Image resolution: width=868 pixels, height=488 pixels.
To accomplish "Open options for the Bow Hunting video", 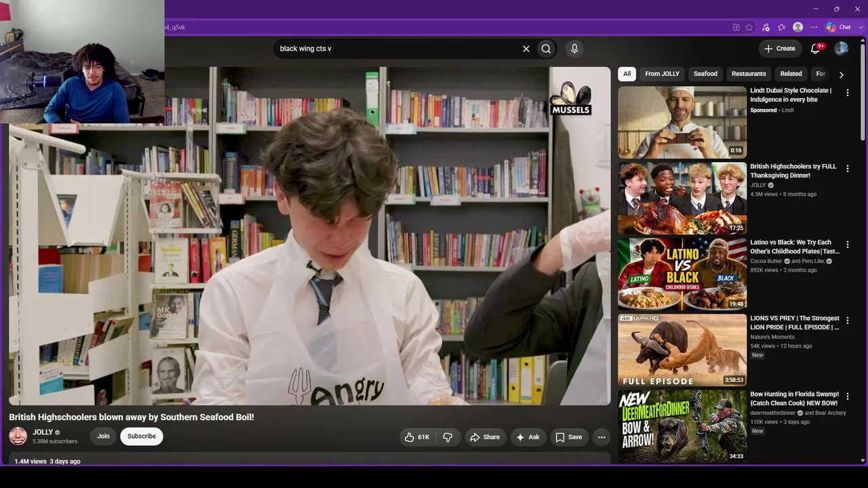I will pyautogui.click(x=847, y=396).
